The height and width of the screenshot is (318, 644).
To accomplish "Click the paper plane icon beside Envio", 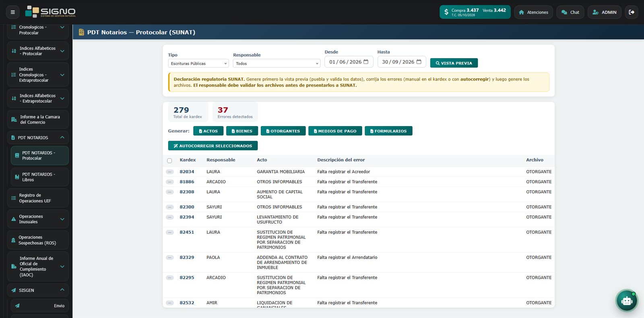I will pos(17,306).
